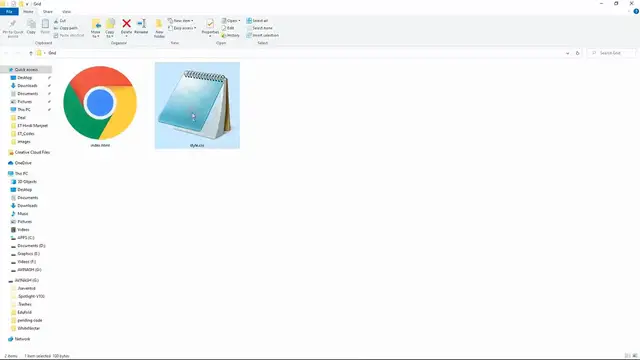Open the Deal folder in sidebar
This screenshot has height=360, width=640.
[21, 118]
